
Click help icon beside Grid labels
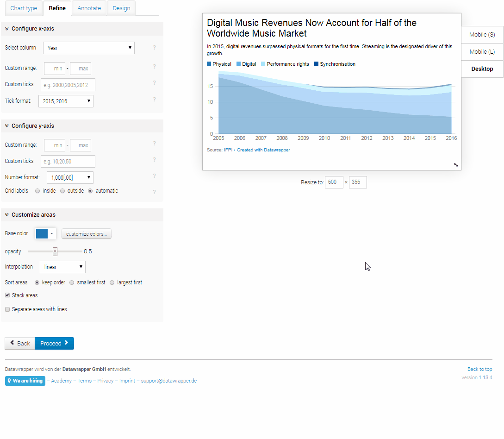coord(154,192)
